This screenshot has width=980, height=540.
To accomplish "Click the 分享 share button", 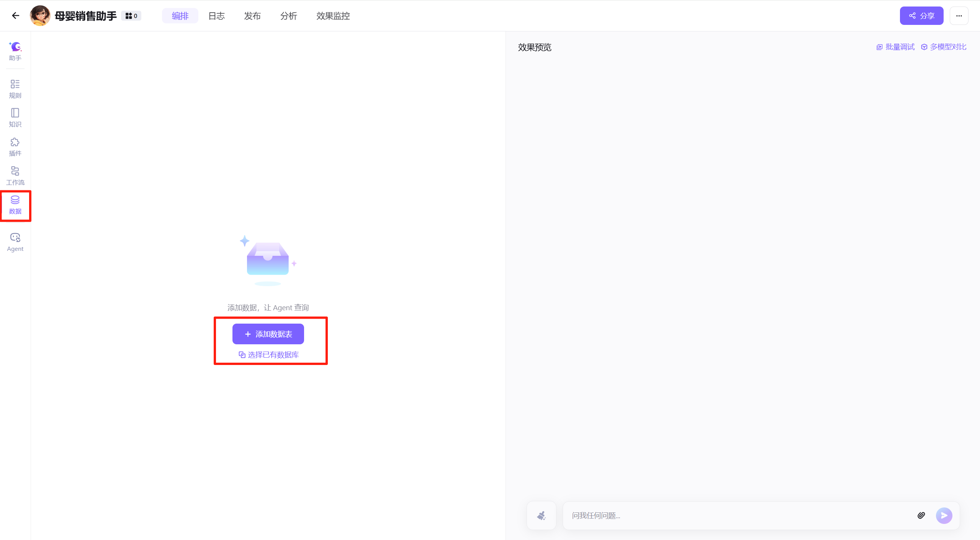I will tap(921, 16).
